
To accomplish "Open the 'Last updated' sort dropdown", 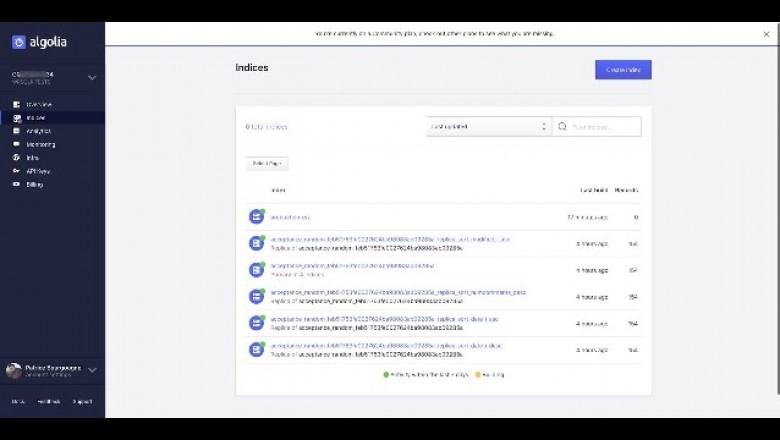I will [488, 127].
